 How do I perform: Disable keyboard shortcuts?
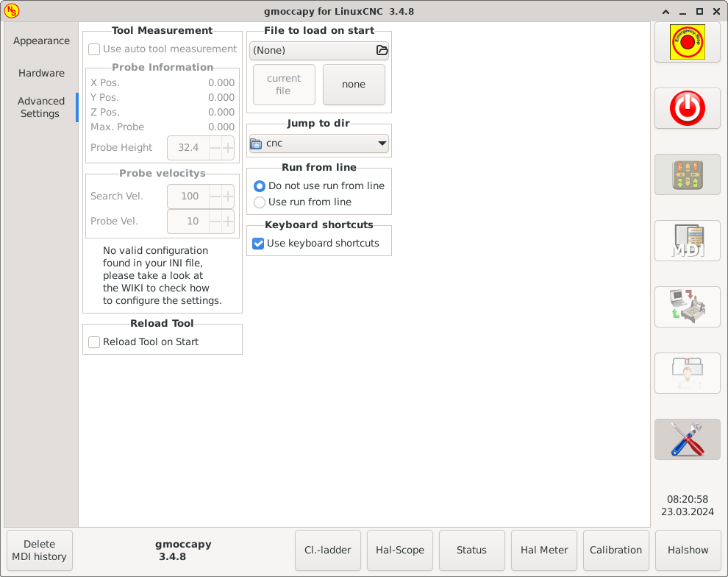(258, 243)
